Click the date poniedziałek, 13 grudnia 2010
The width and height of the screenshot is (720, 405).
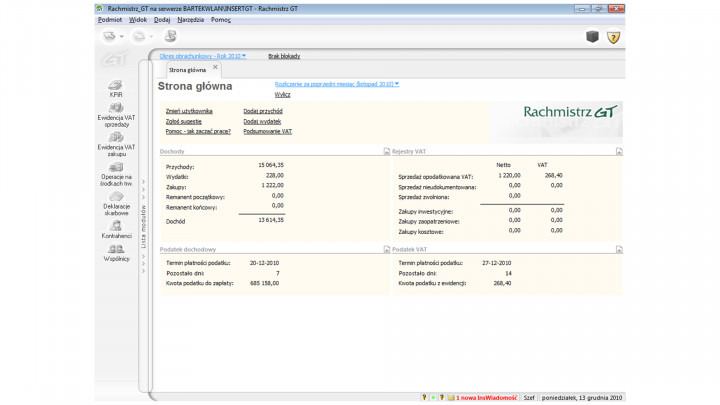[582, 398]
